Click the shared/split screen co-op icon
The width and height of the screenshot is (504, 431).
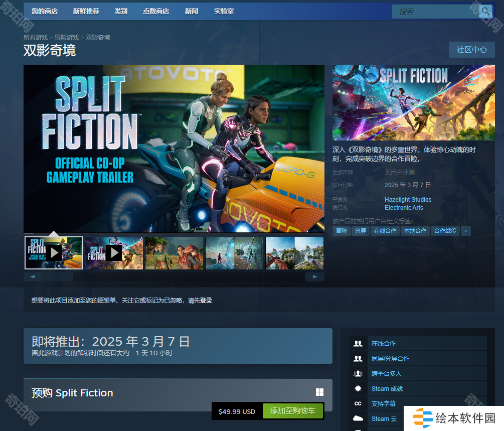click(x=358, y=359)
